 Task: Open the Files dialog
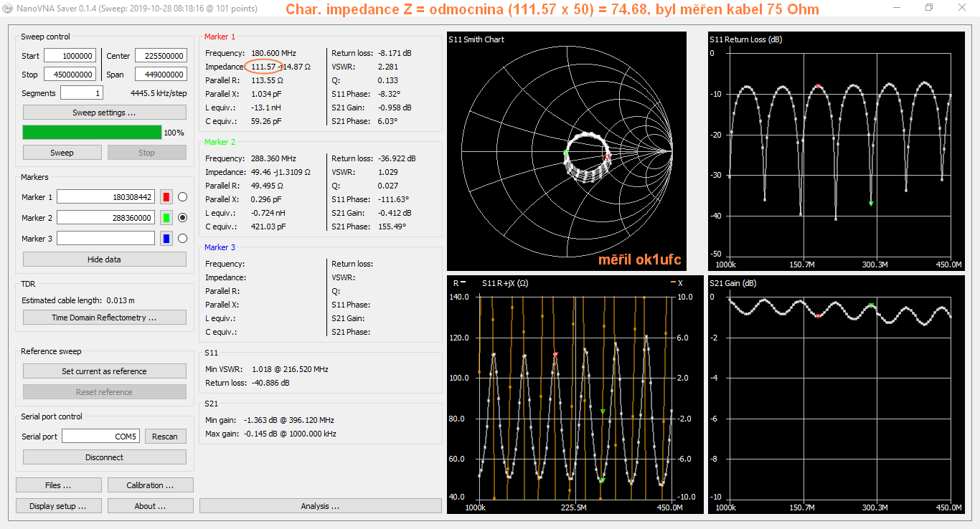pos(58,485)
